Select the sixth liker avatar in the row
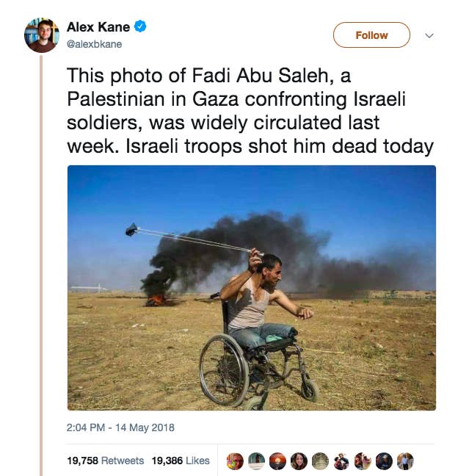The height and width of the screenshot is (476, 458). pos(341,461)
